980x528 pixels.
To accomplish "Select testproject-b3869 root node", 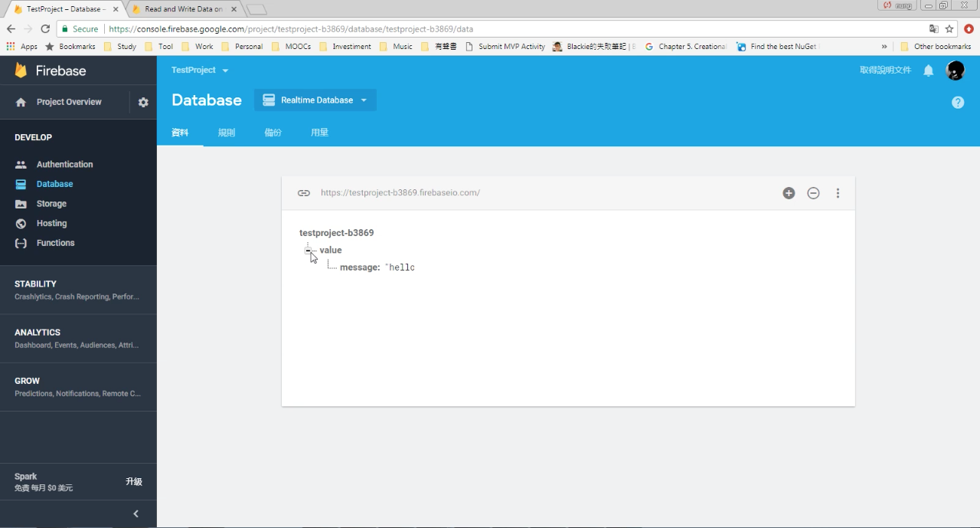I will 336,233.
